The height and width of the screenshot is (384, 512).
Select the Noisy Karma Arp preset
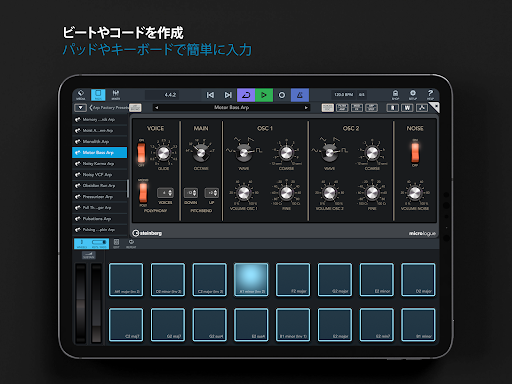pos(100,163)
